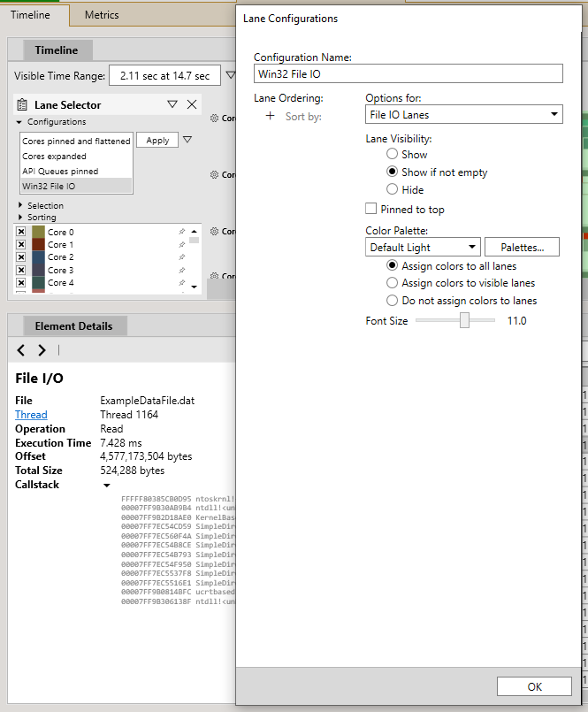Click lane list scroll up arrow
The height and width of the screenshot is (712, 588).
coord(194,231)
